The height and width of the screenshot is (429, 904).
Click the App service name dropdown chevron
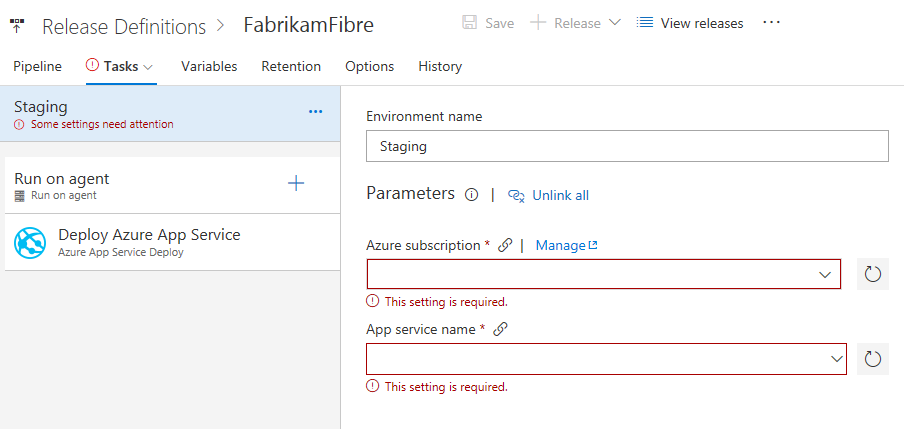(837, 359)
